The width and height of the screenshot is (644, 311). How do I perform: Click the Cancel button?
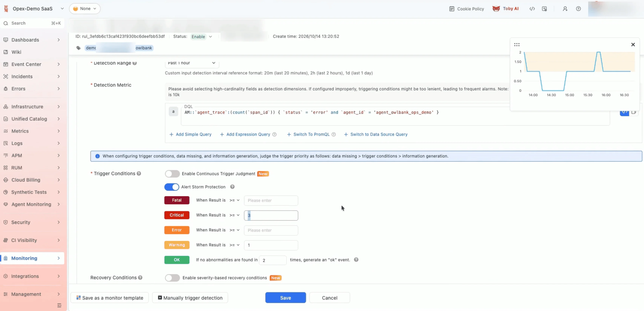[330, 297]
